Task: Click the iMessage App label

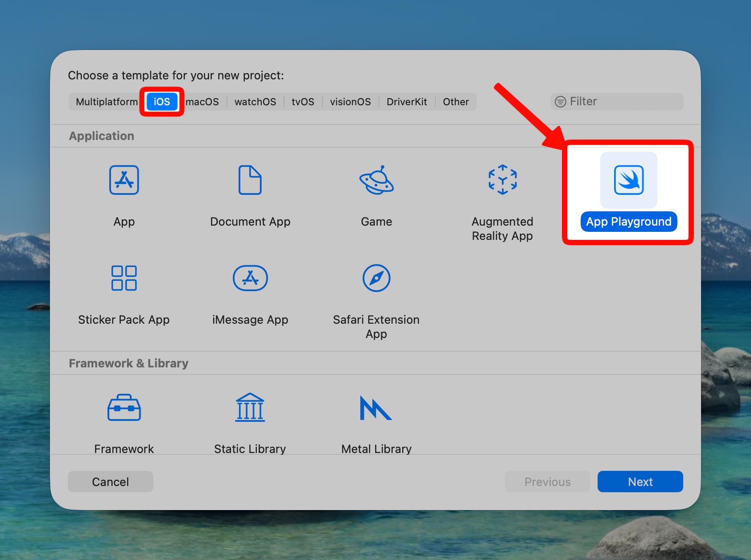Action: tap(250, 320)
